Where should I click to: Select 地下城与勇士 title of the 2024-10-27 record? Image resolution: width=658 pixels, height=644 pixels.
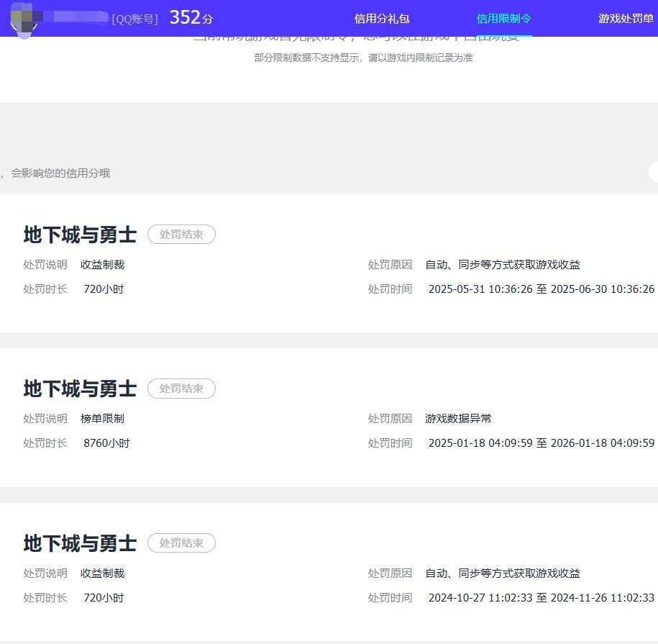[x=80, y=543]
